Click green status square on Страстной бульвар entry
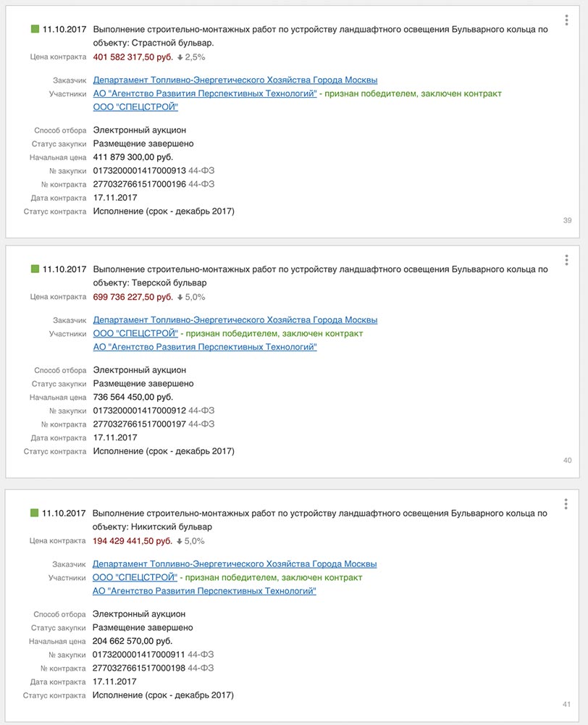This screenshot has width=588, height=725. point(35,29)
